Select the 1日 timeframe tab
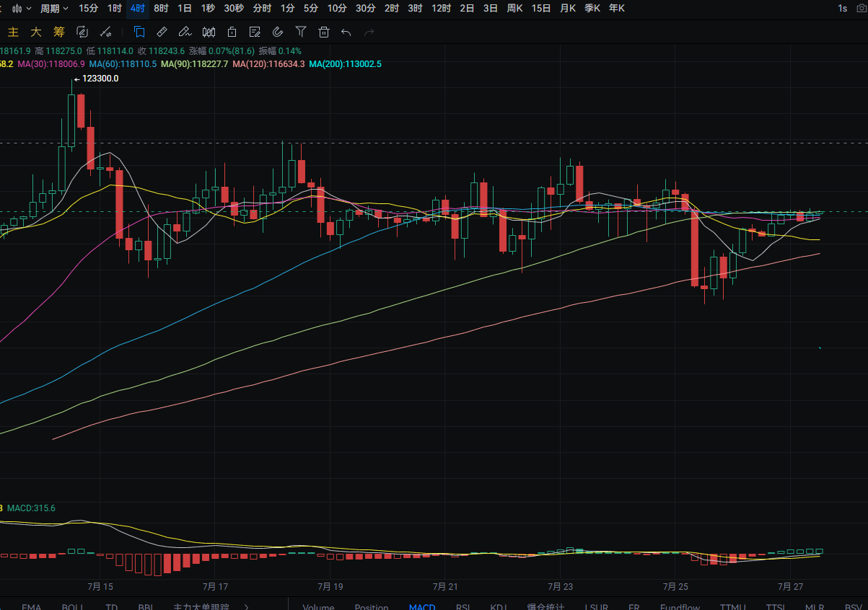Viewport: 868px width, 610px height. point(185,8)
